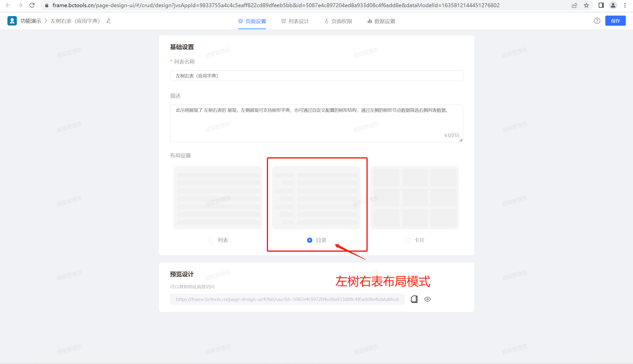Click the 列表名称 input field
The height and width of the screenshot is (364, 633).
(x=316, y=76)
